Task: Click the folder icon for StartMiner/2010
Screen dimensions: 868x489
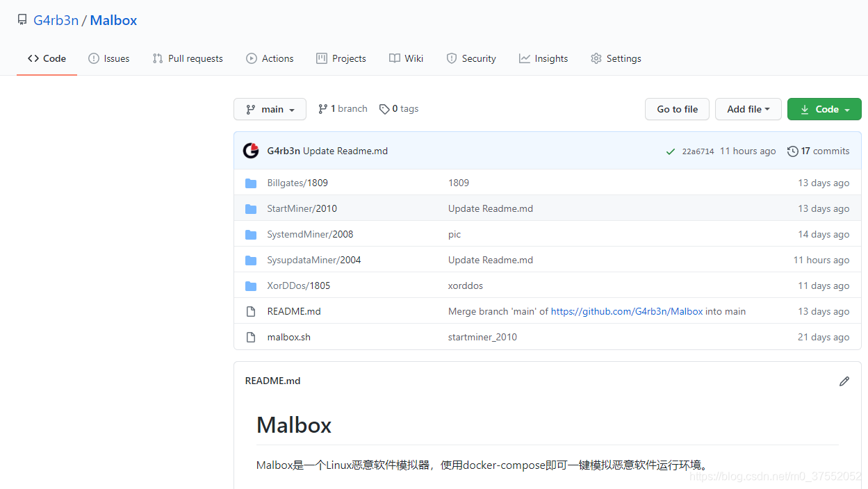Action: point(251,209)
